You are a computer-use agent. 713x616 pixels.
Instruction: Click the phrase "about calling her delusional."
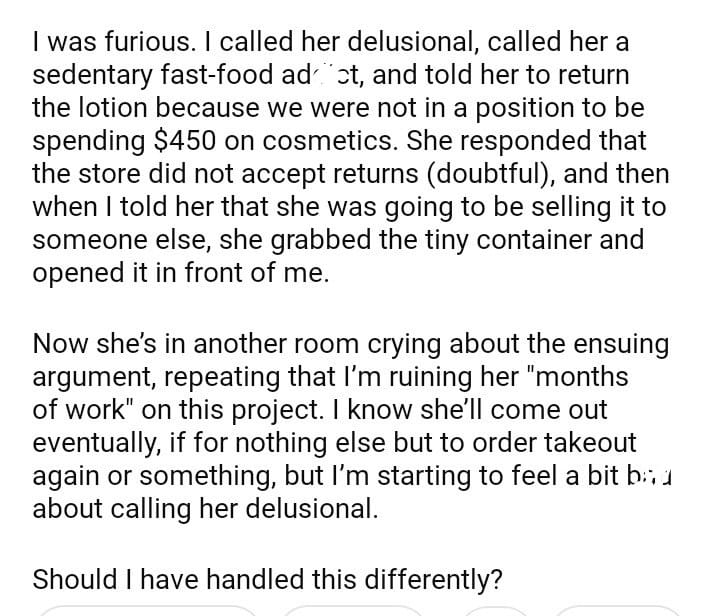[x=205, y=508]
